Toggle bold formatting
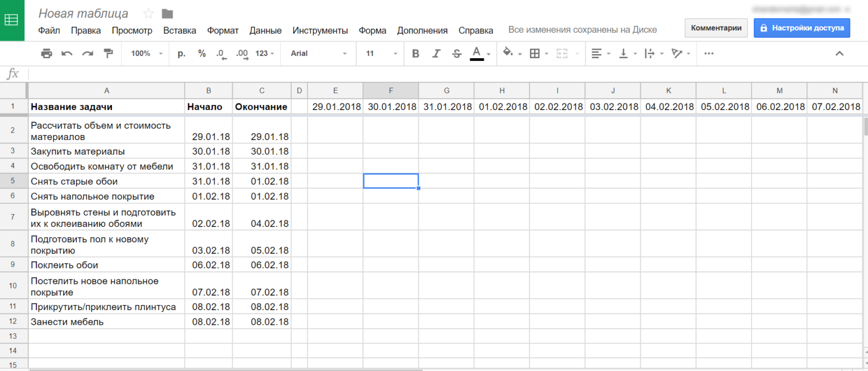The height and width of the screenshot is (371, 868). tap(415, 54)
